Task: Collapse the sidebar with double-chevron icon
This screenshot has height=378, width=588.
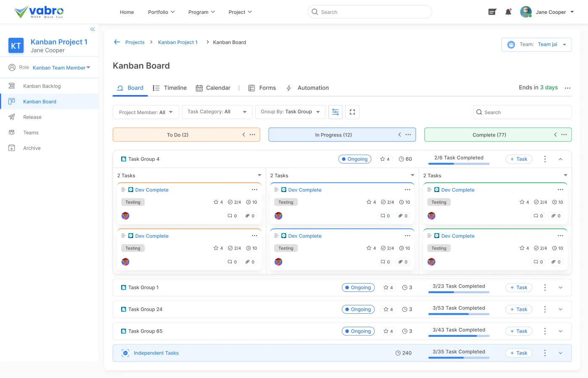Action: pyautogui.click(x=92, y=29)
